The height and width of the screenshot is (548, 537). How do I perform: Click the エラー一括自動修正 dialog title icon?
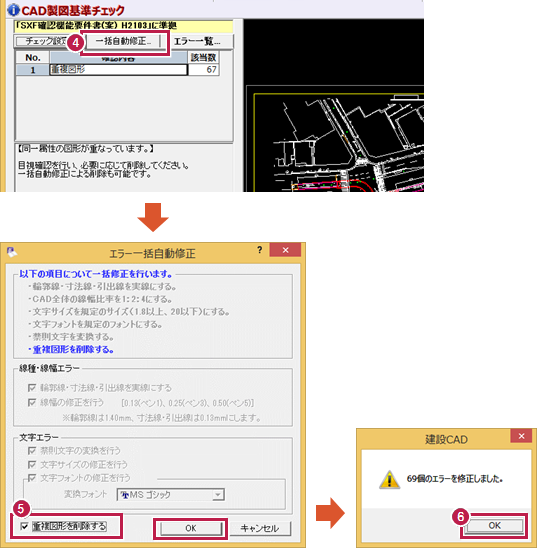pyautogui.click(x=12, y=252)
